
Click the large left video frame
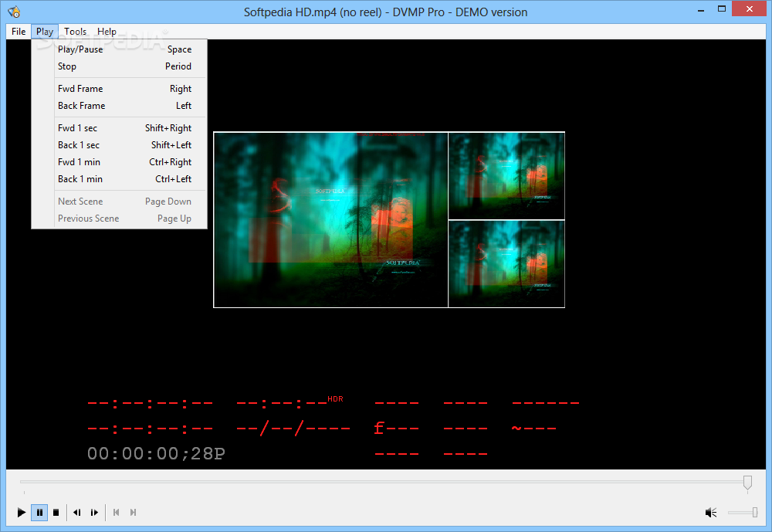coord(331,220)
